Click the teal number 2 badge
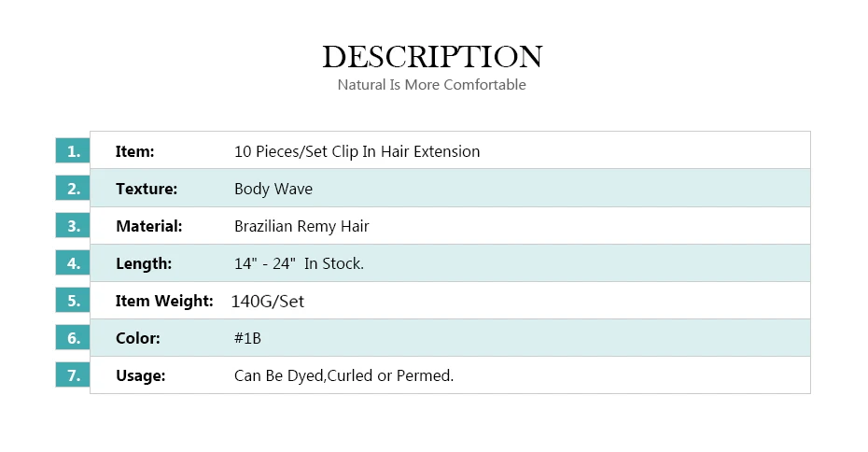Viewport: 868px width, 452px height. pyautogui.click(x=73, y=188)
